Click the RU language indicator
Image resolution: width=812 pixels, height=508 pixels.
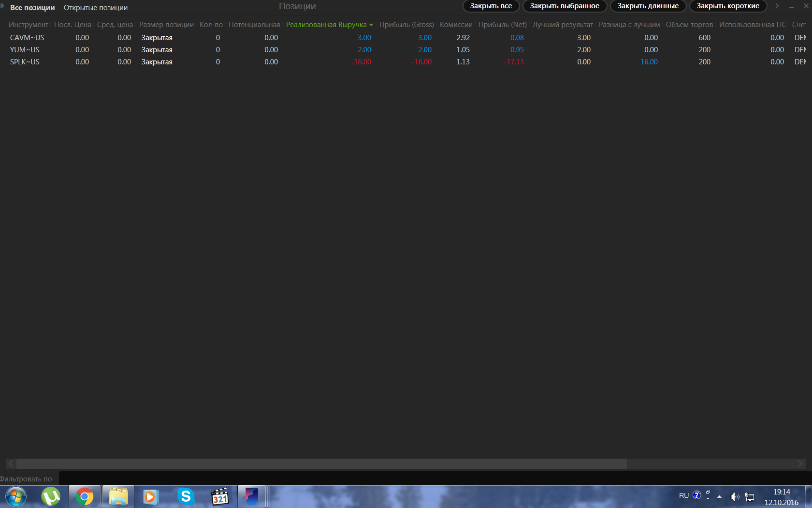(x=684, y=495)
